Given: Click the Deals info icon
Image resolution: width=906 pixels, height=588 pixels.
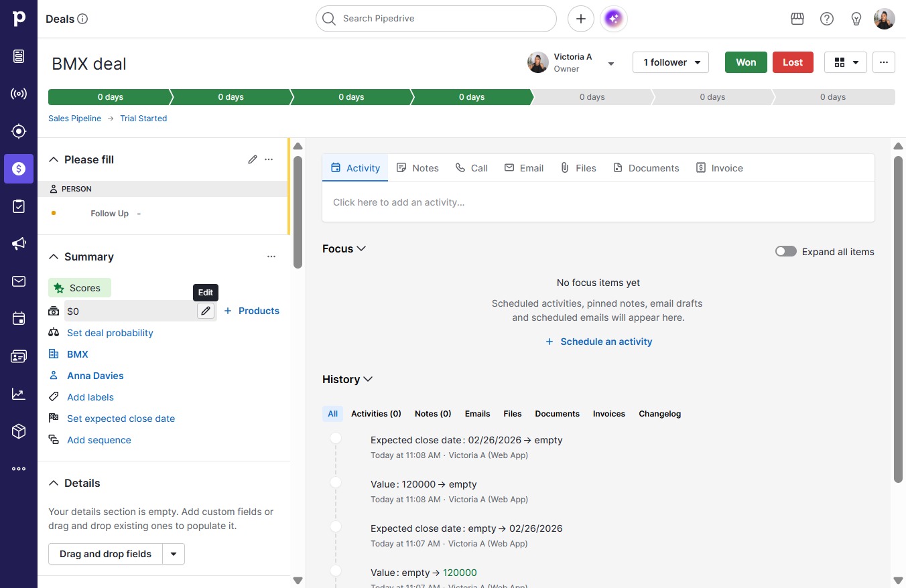Looking at the screenshot, I should click(x=83, y=19).
